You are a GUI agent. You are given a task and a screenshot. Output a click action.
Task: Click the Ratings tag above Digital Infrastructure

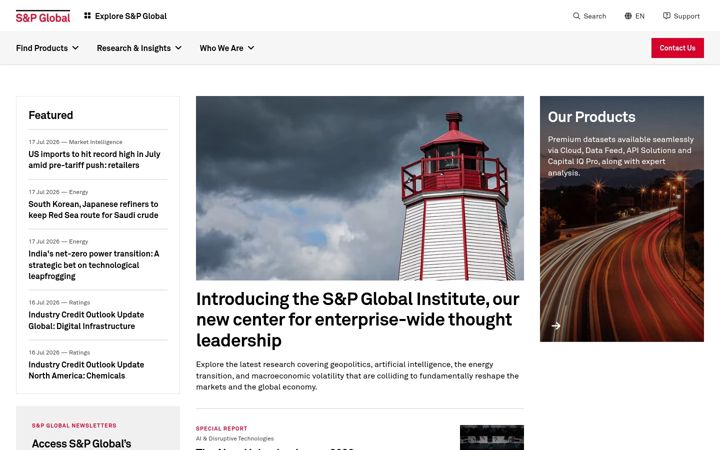click(79, 303)
